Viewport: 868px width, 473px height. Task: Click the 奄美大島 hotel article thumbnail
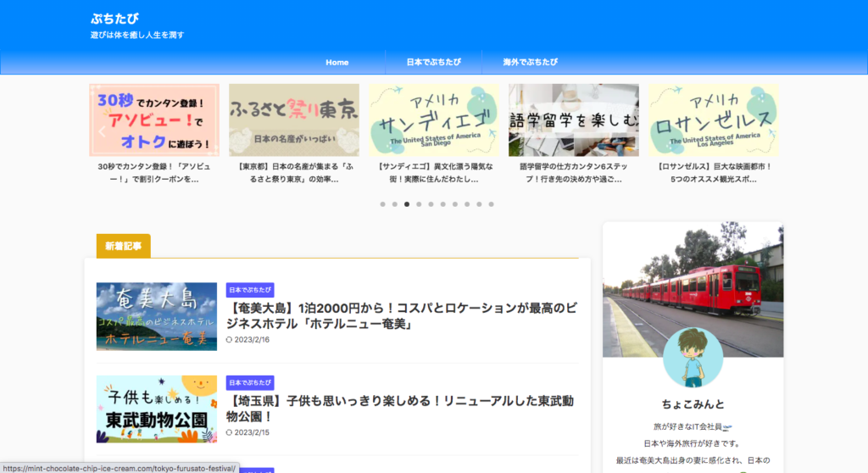point(157,316)
